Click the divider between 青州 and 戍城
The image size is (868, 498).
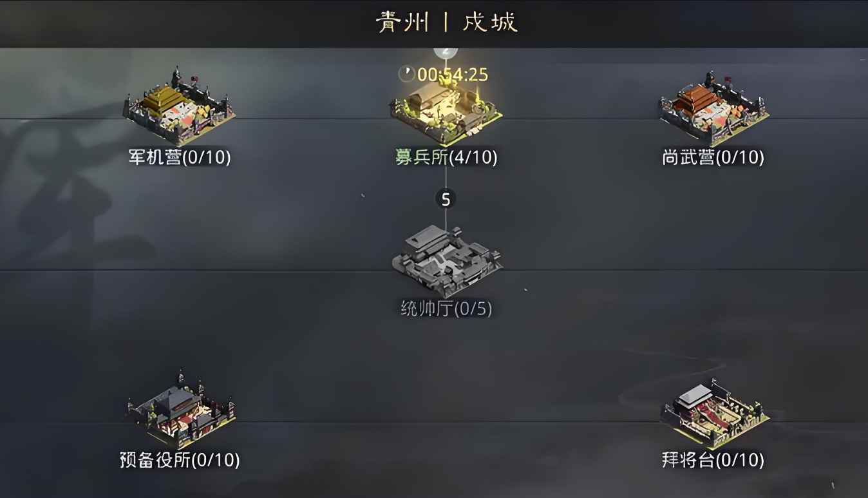tap(445, 23)
